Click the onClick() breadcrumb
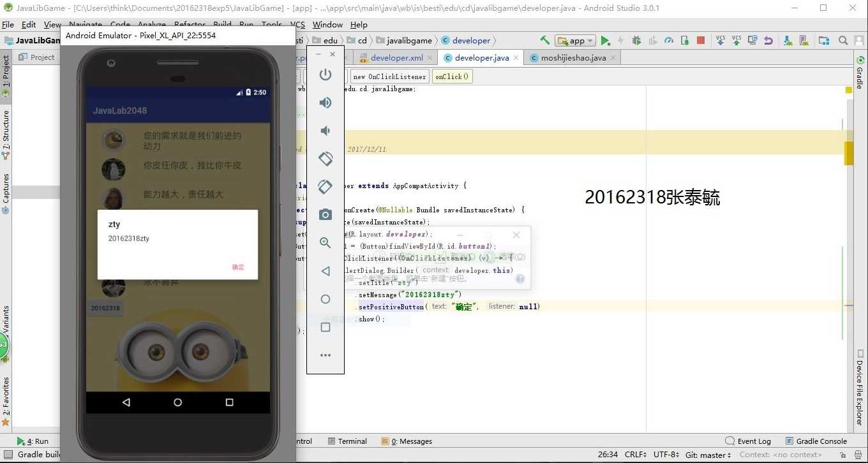The image size is (868, 463). pos(452,77)
